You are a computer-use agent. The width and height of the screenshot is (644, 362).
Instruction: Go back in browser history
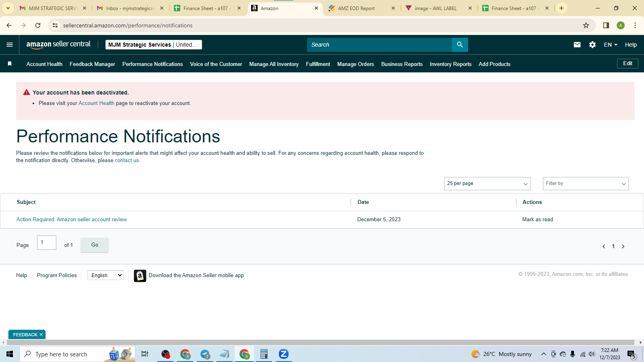(x=9, y=25)
